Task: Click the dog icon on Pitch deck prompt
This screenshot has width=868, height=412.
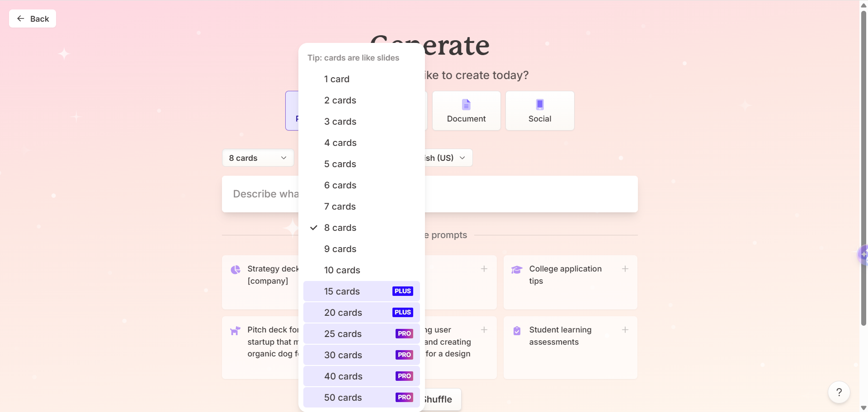Action: (235, 331)
